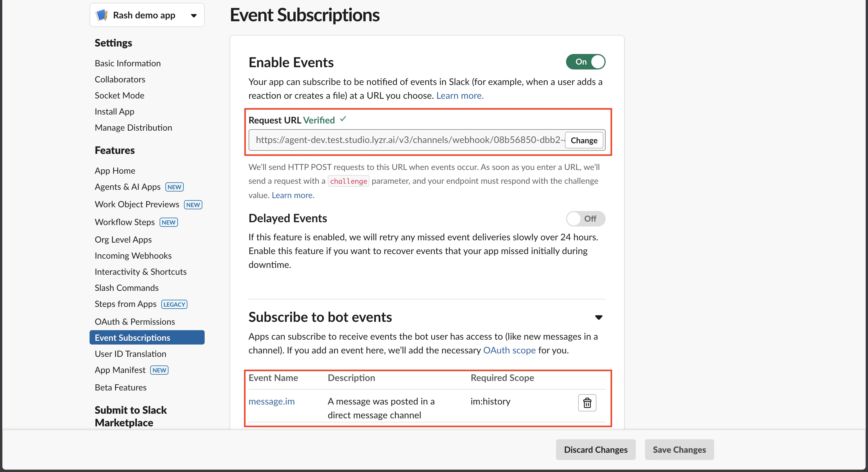Collapse the Subscribe to bot events section
This screenshot has width=868, height=472.
pyautogui.click(x=598, y=317)
